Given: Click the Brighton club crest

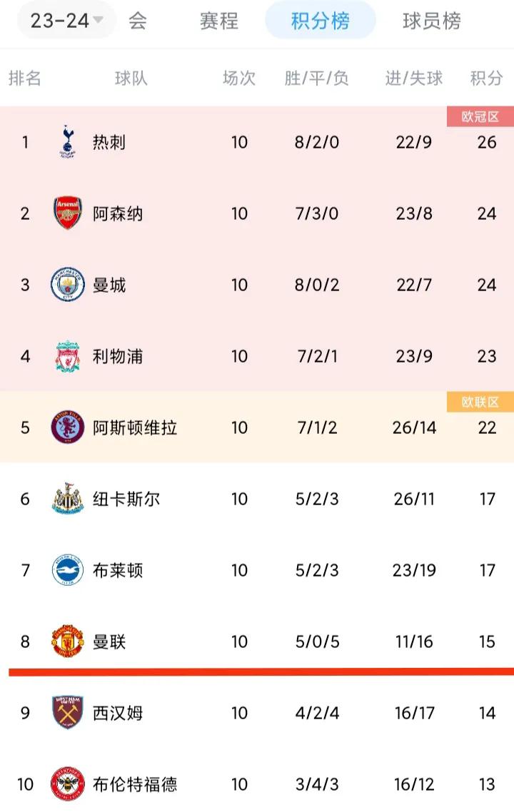Looking at the screenshot, I should [x=67, y=569].
